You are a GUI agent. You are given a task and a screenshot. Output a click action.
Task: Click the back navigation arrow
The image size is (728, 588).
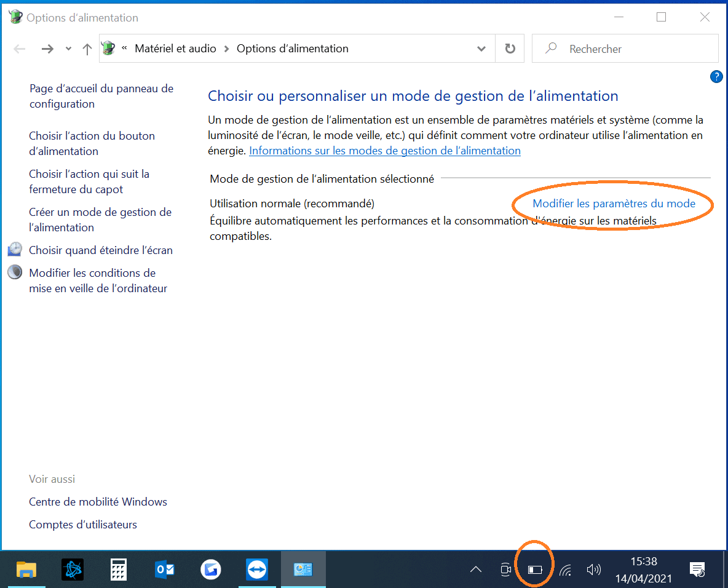point(20,49)
